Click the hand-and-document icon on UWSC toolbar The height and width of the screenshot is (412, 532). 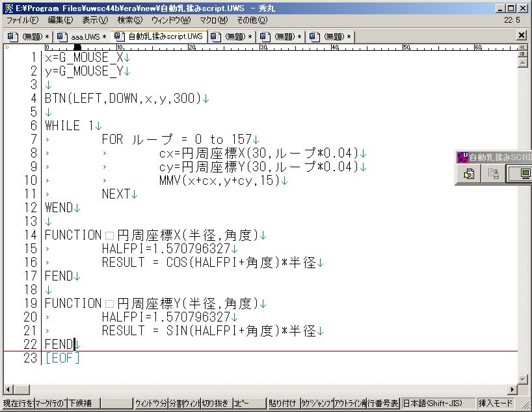468,174
